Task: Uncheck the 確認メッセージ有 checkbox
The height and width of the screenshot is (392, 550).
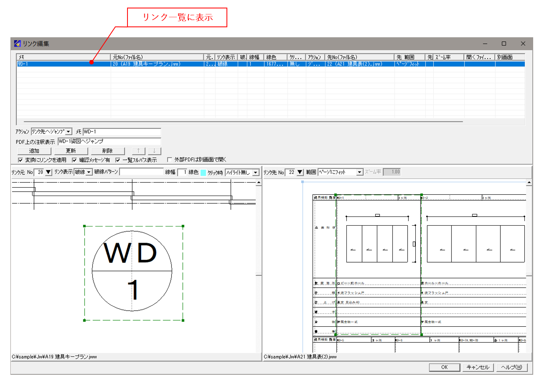Action: pyautogui.click(x=74, y=160)
